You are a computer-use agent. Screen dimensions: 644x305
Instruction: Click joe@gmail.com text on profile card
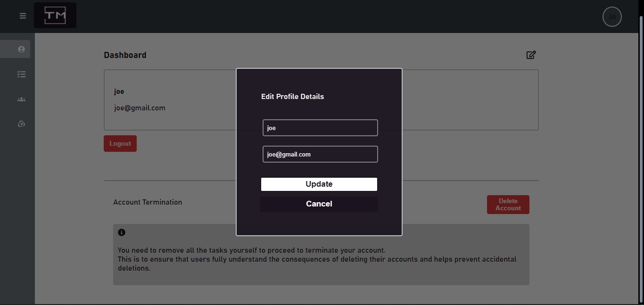(x=140, y=108)
